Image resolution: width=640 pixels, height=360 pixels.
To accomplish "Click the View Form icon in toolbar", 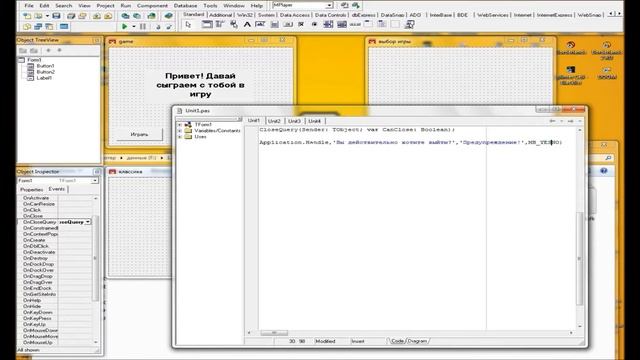I will [x=38, y=27].
